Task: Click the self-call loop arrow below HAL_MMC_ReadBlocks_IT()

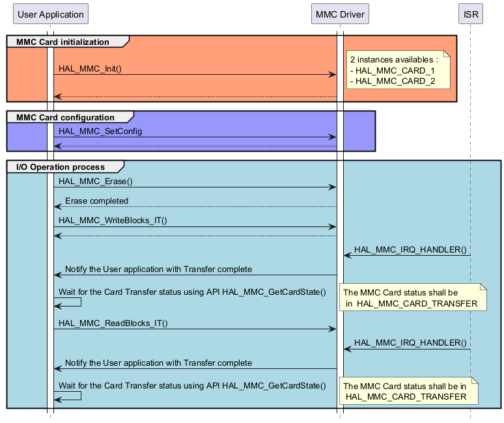Action: (x=71, y=396)
